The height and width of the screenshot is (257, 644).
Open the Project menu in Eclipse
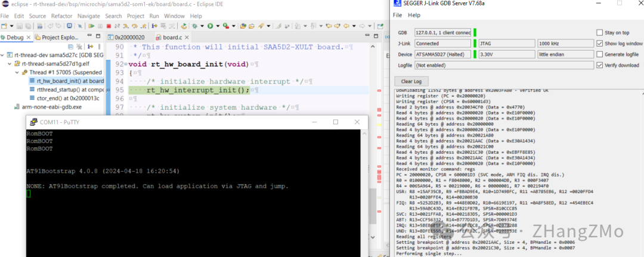pos(135,16)
